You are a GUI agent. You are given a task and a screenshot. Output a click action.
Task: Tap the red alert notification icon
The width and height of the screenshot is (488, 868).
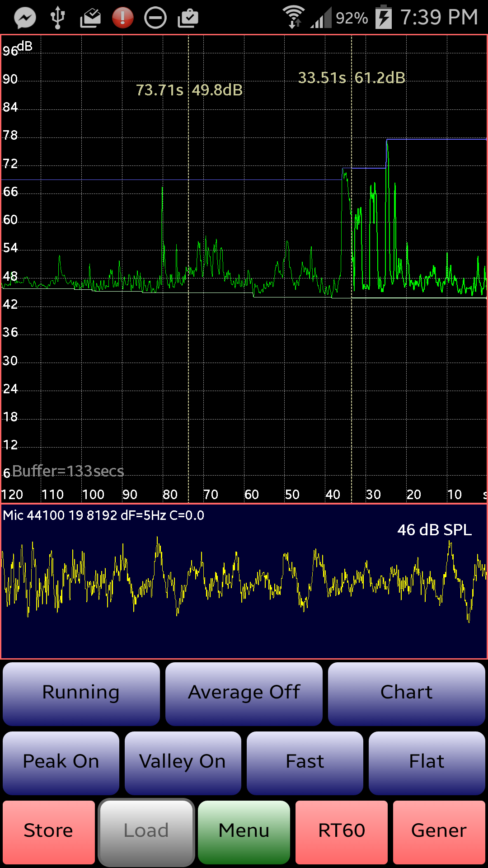coord(122,18)
